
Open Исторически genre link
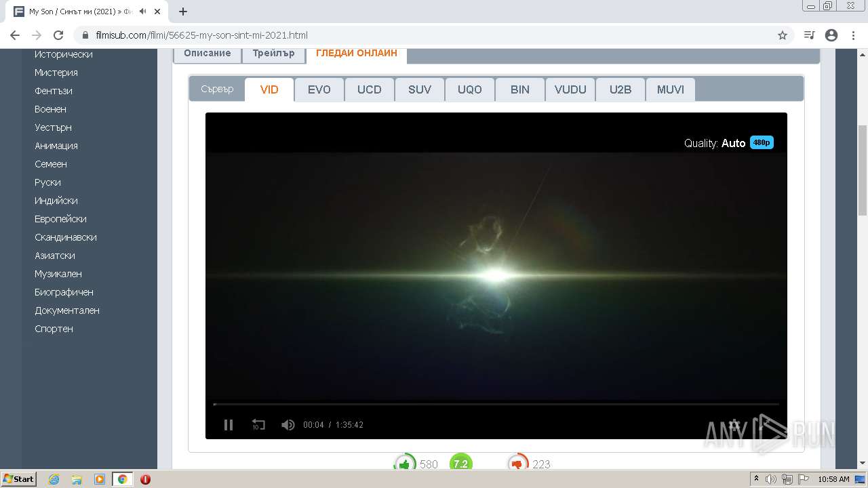(x=64, y=54)
